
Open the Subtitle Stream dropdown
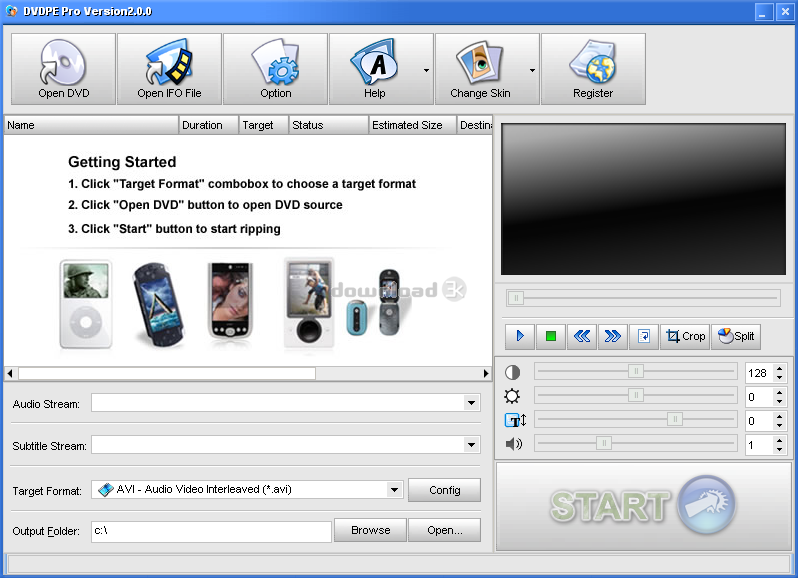pos(471,445)
